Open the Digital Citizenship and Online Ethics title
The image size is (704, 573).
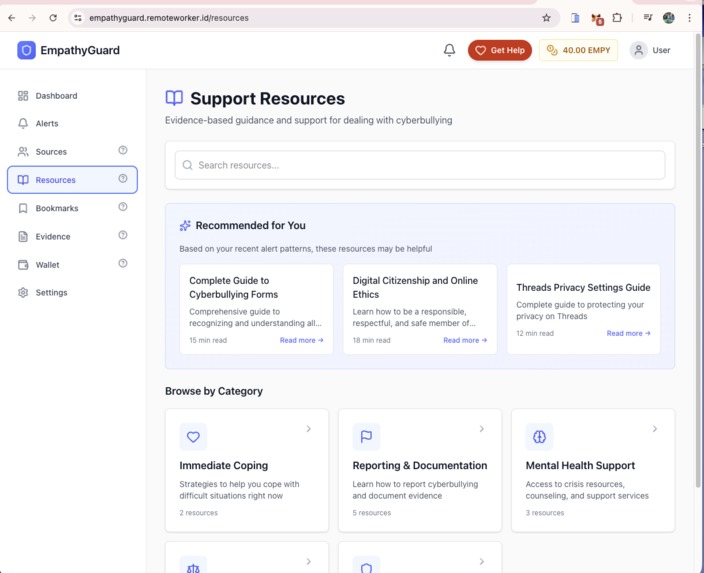pyautogui.click(x=415, y=287)
